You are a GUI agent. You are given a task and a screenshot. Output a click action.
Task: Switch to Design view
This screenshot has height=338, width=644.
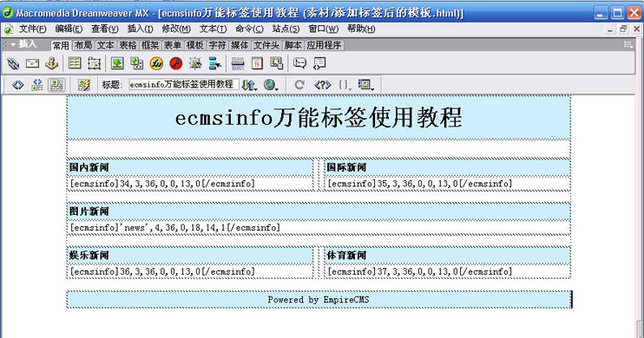point(56,85)
